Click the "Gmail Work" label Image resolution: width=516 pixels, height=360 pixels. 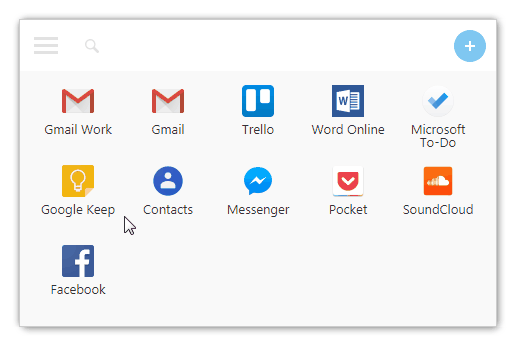click(78, 130)
